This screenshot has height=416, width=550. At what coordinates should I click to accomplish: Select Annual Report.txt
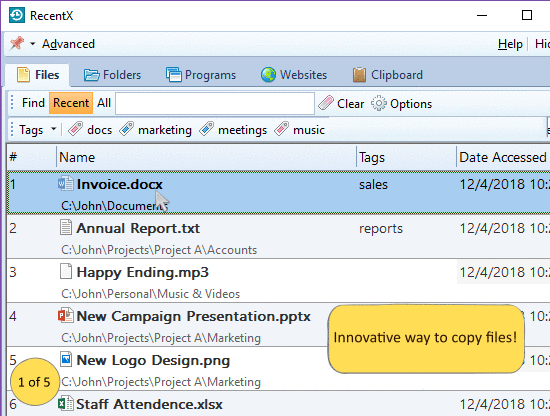click(x=279, y=237)
